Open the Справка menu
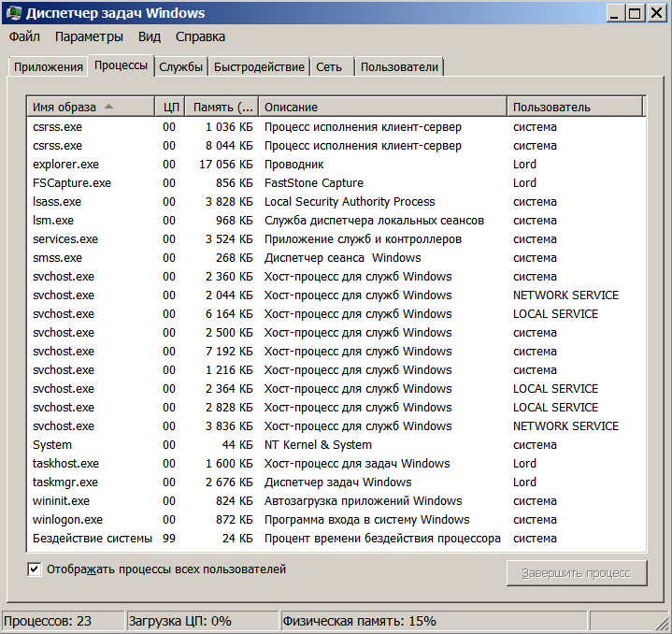This screenshot has width=672, height=634. (x=200, y=36)
